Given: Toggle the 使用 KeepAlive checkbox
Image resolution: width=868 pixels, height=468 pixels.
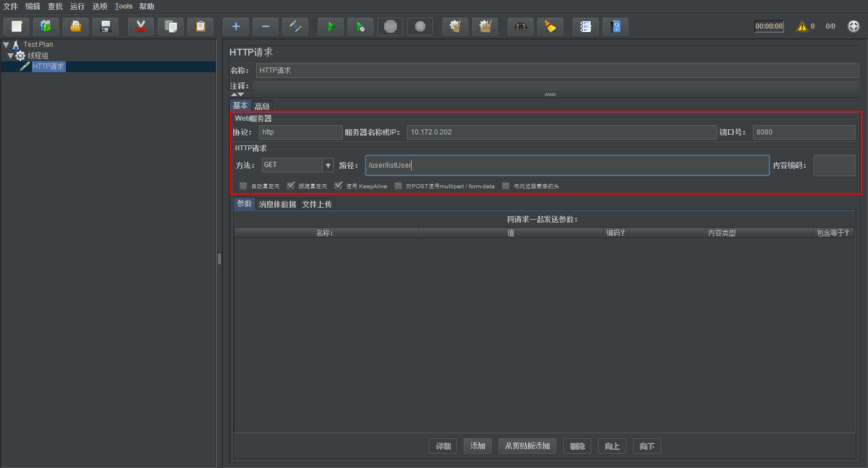Looking at the screenshot, I should click(x=339, y=186).
